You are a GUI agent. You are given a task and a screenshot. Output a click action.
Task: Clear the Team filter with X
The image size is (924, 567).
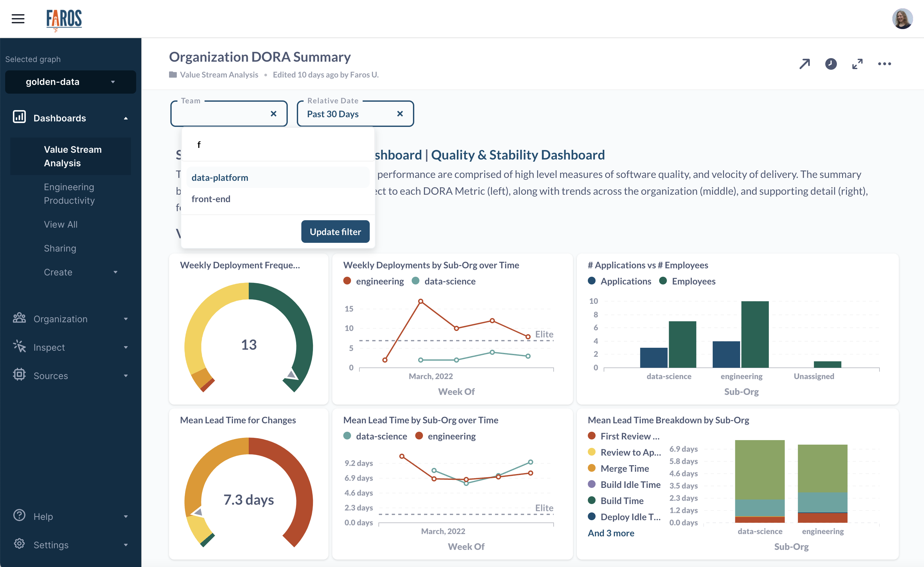(273, 114)
